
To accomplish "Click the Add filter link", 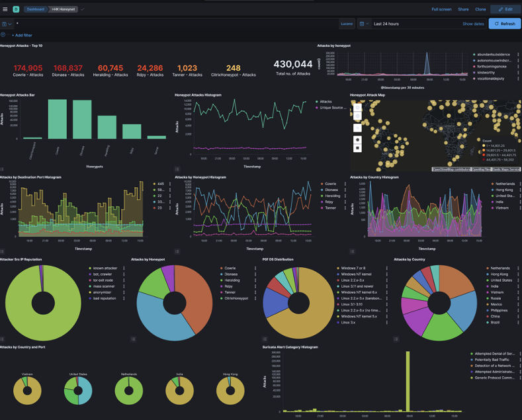I will (x=22, y=35).
